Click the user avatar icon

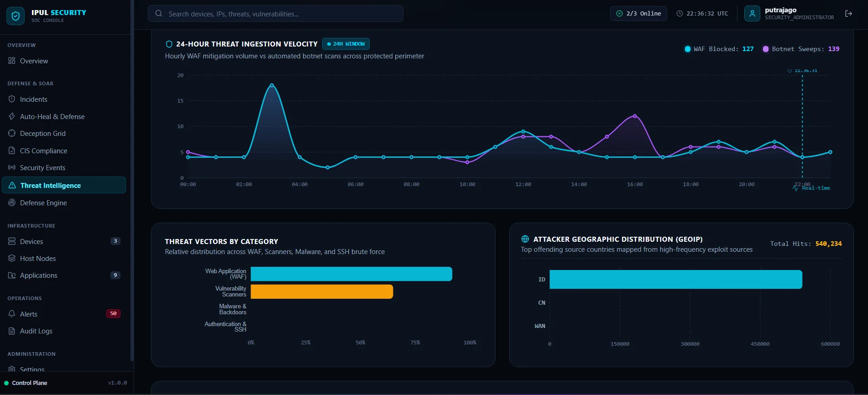point(752,14)
